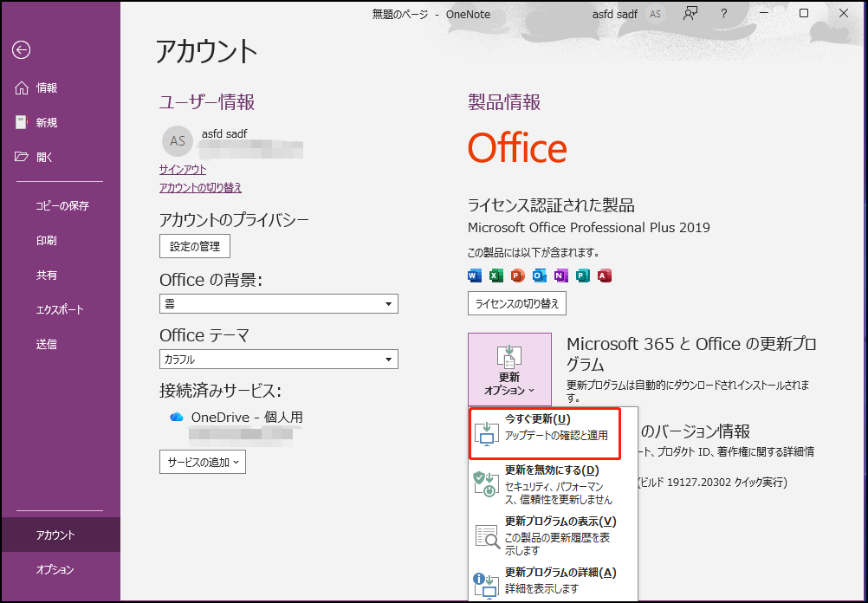Click the 製品情報 heading
The height and width of the screenshot is (603, 868).
pyautogui.click(x=504, y=102)
